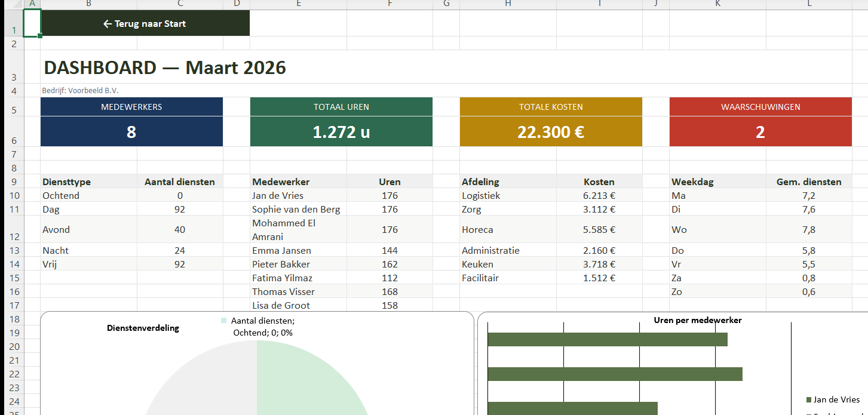
Task: Click the DASHBOARD — Maart 2026 title
Action: tap(165, 67)
